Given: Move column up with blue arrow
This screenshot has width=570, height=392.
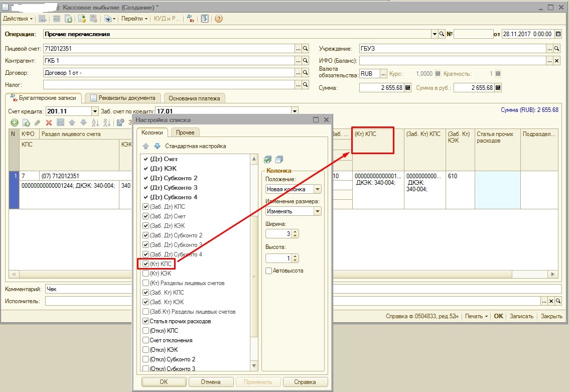Looking at the screenshot, I should pos(146,146).
